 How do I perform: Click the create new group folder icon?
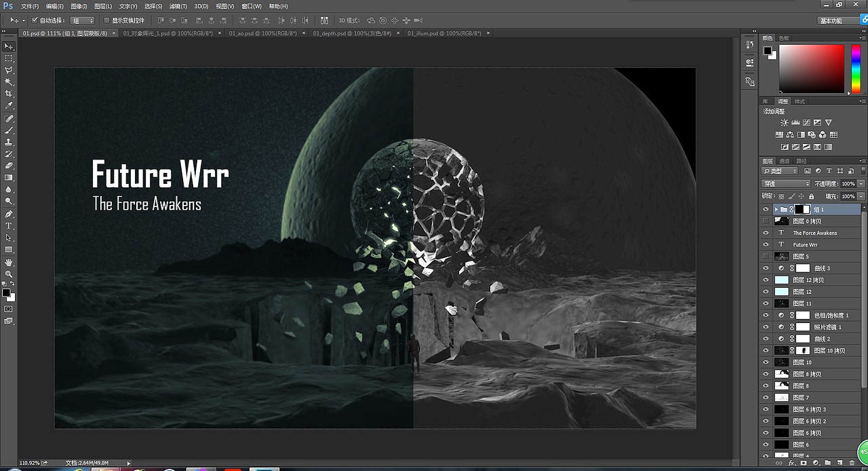pos(827,462)
